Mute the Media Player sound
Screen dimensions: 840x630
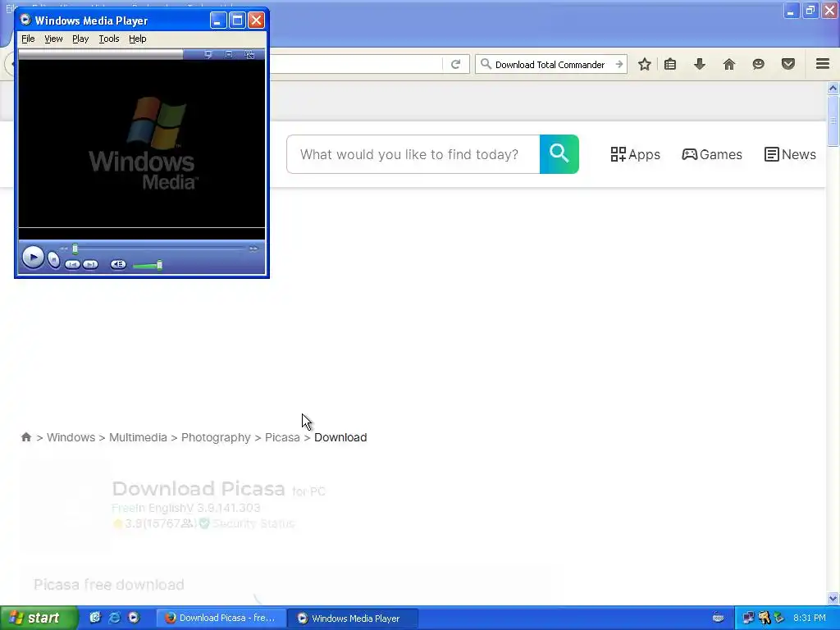tap(118, 265)
